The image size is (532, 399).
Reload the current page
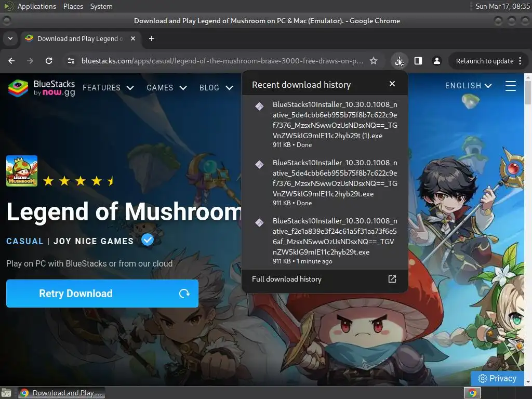[x=49, y=61]
